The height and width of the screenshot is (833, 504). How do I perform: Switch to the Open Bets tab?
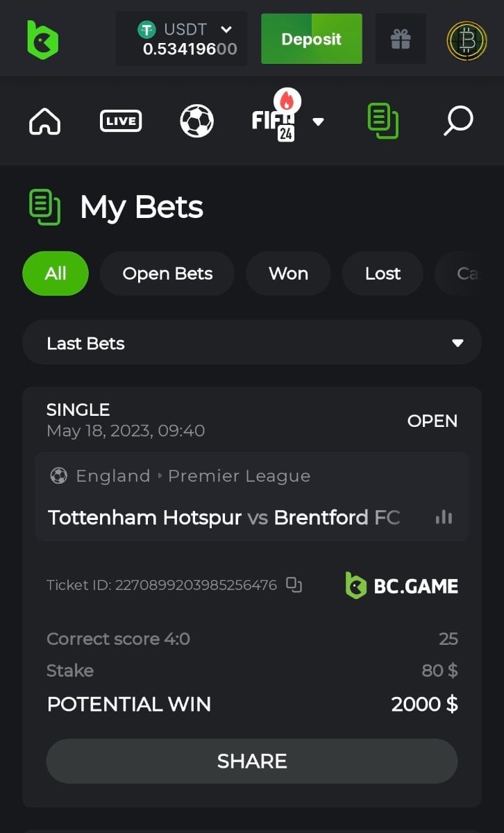tap(167, 274)
